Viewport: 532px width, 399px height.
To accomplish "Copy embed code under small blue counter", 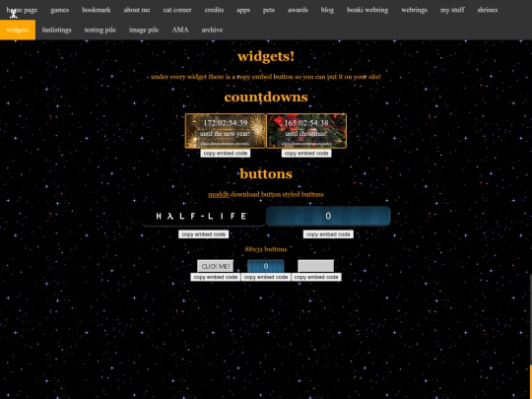I will click(x=266, y=277).
